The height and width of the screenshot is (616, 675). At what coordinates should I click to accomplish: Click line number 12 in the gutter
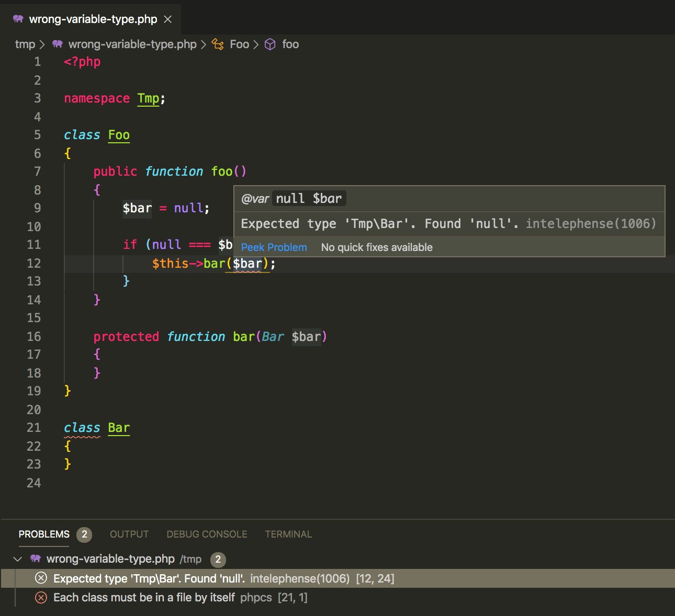[x=33, y=263]
